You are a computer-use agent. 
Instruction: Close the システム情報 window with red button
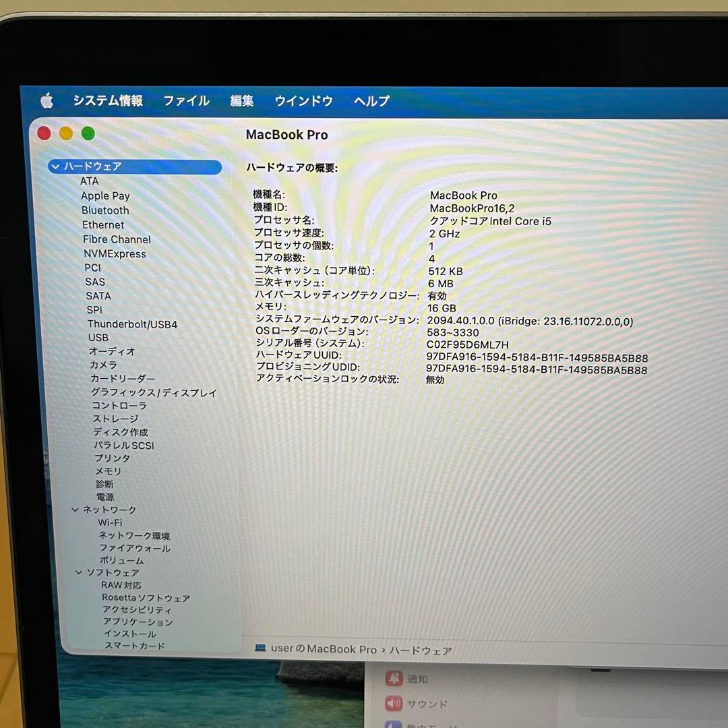tap(44, 133)
